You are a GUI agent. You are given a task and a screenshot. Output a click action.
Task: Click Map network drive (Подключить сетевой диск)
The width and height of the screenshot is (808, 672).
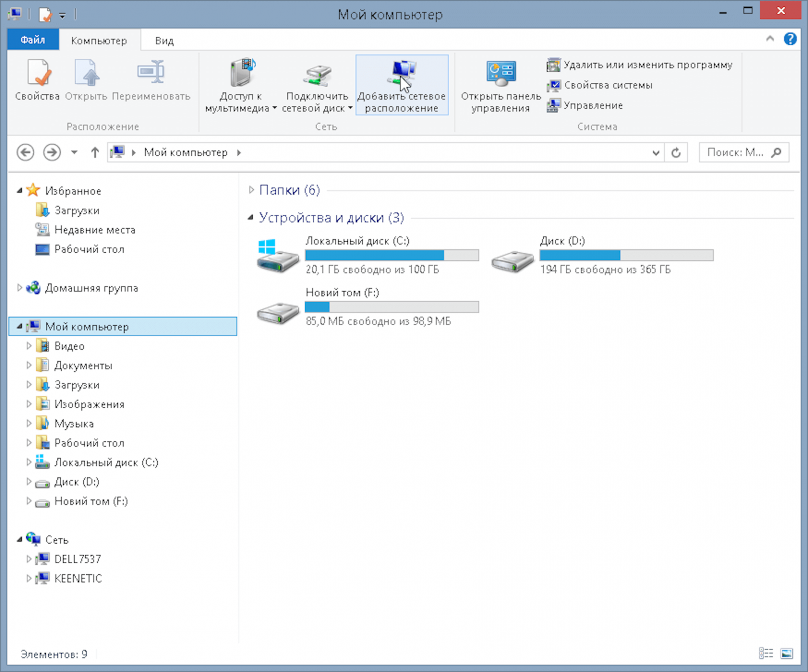click(x=317, y=84)
